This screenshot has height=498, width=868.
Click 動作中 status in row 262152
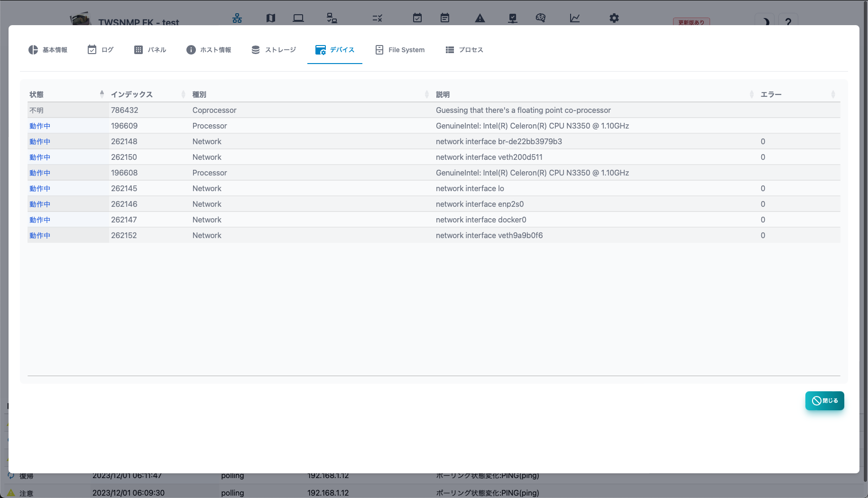(40, 235)
